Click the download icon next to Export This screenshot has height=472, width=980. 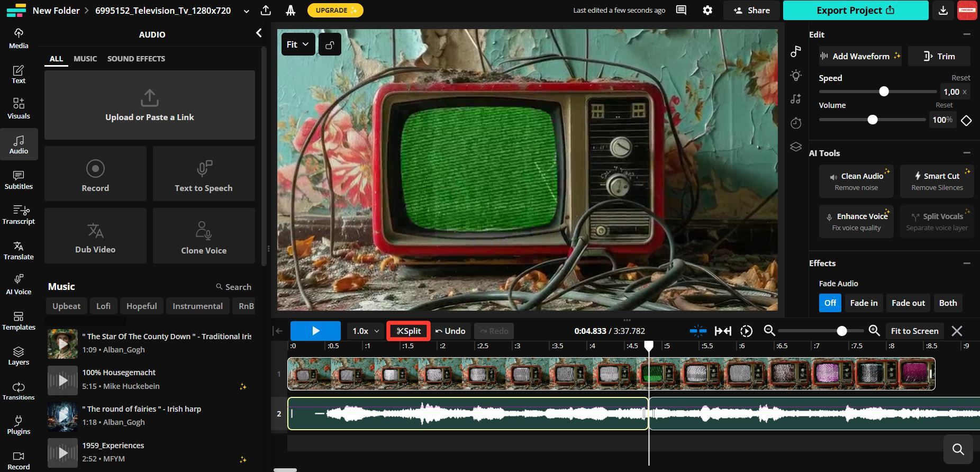coord(943,10)
